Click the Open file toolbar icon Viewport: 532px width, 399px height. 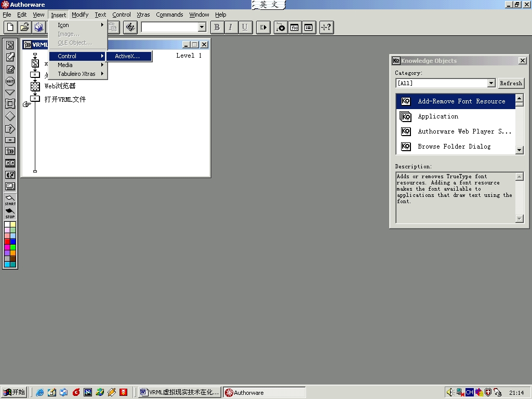click(x=24, y=28)
